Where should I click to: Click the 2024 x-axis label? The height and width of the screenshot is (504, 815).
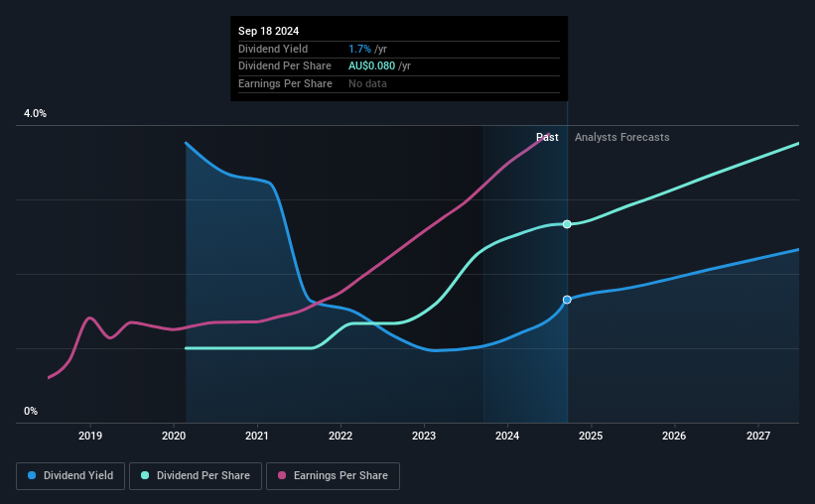(507, 436)
